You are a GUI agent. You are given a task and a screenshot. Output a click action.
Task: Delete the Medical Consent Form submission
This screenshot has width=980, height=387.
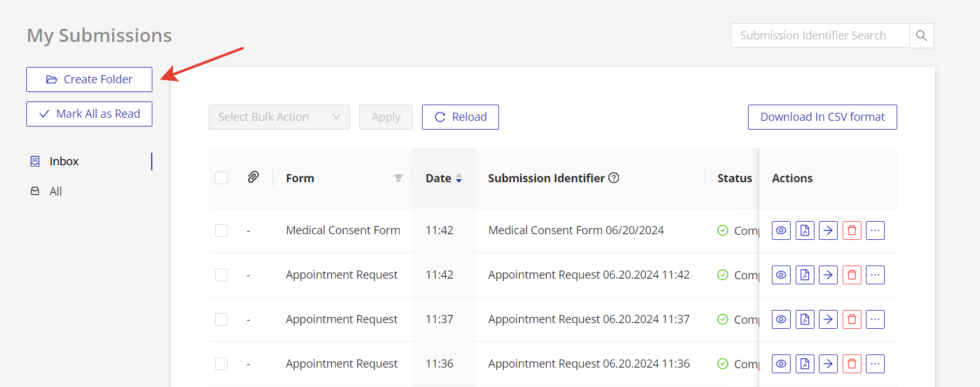pos(851,230)
